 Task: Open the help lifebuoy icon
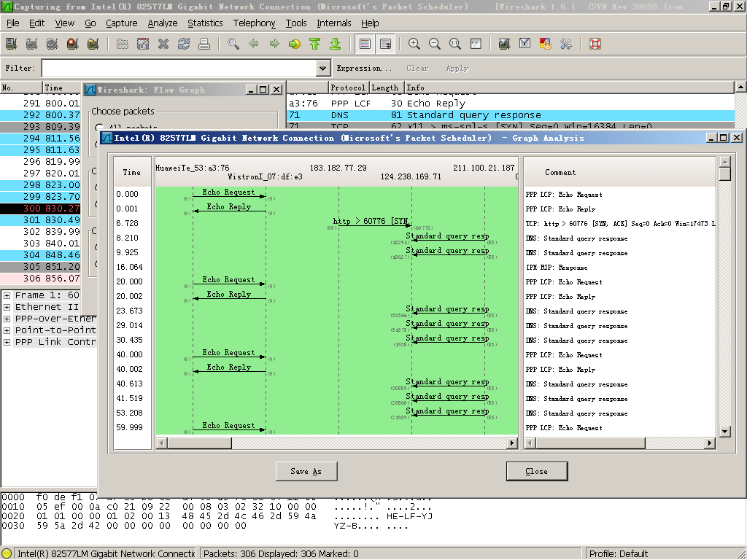coord(595,44)
